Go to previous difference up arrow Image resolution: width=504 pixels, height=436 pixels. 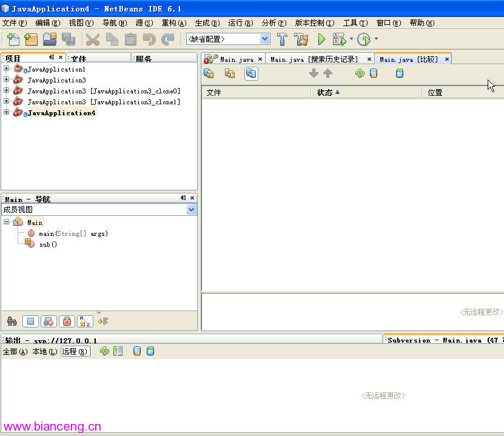click(x=328, y=73)
